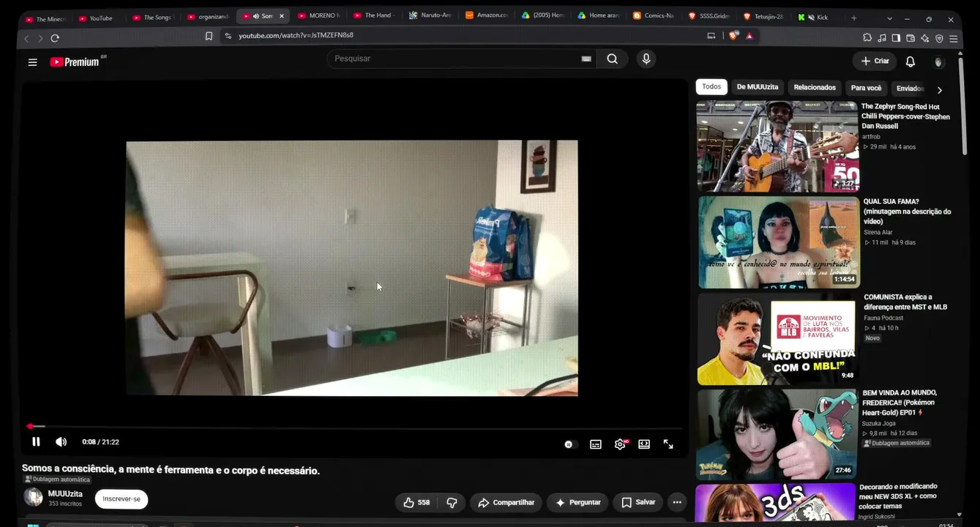The height and width of the screenshot is (527, 980).
Task: Enter fullscreen mode
Action: (x=668, y=444)
